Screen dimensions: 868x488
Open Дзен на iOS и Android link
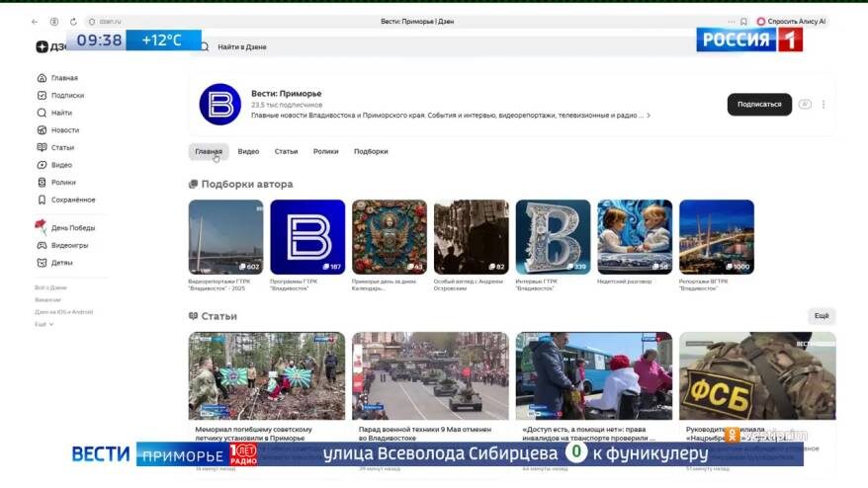coord(63,312)
